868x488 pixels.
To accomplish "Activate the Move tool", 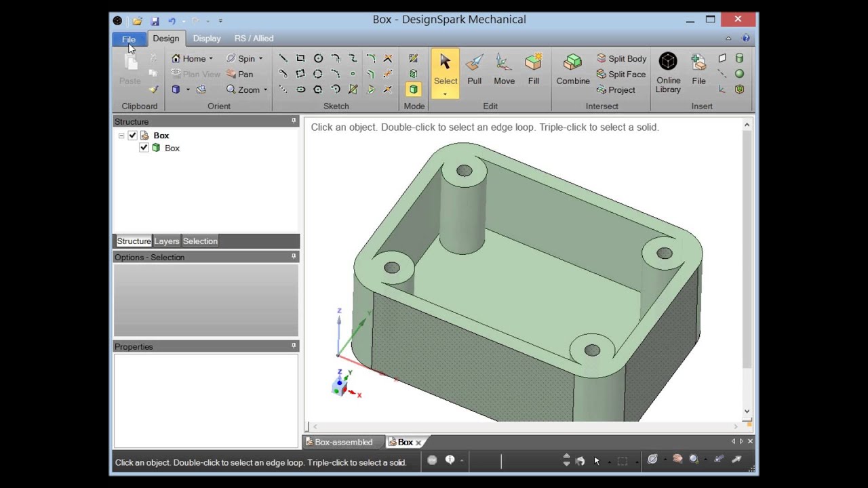I will 504,70.
